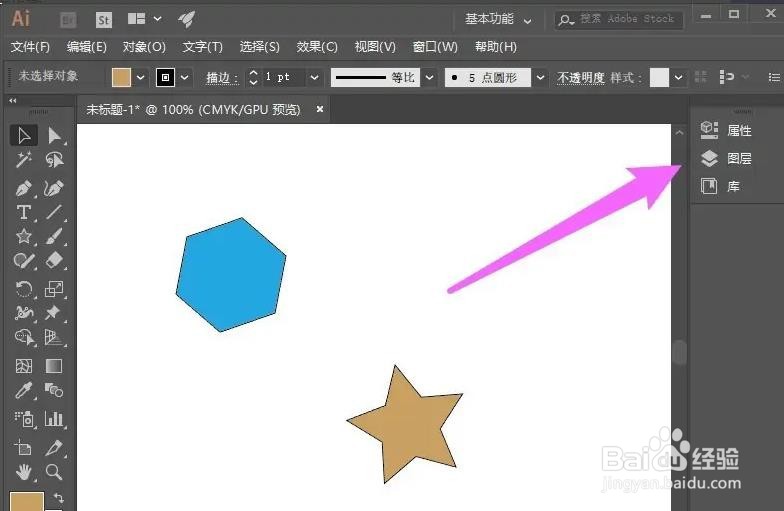The height and width of the screenshot is (511, 784).
Task: Select the Selection tool (black arrow)
Action: point(24,136)
